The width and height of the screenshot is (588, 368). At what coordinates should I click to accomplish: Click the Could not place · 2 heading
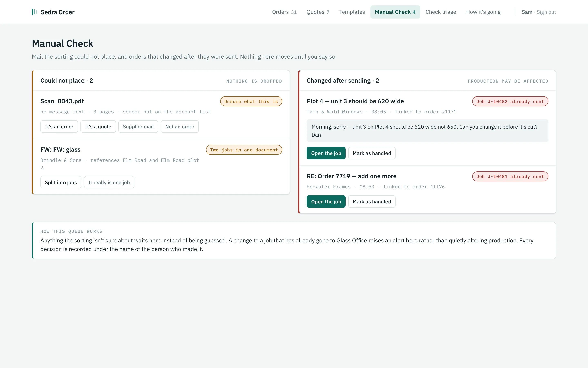[67, 81]
